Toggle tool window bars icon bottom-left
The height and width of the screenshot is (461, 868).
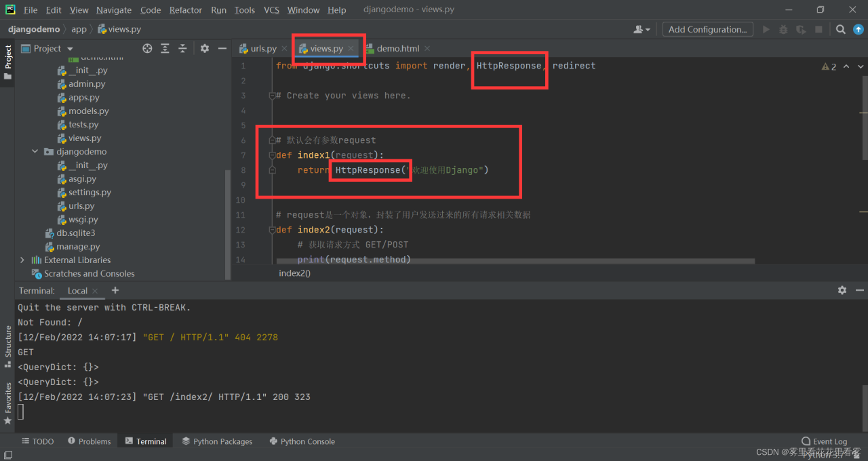[7, 454]
